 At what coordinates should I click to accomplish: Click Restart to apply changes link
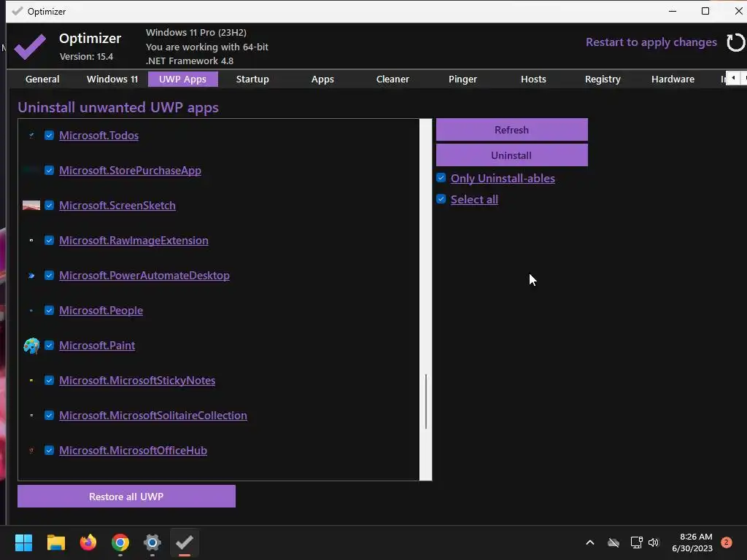pos(651,42)
